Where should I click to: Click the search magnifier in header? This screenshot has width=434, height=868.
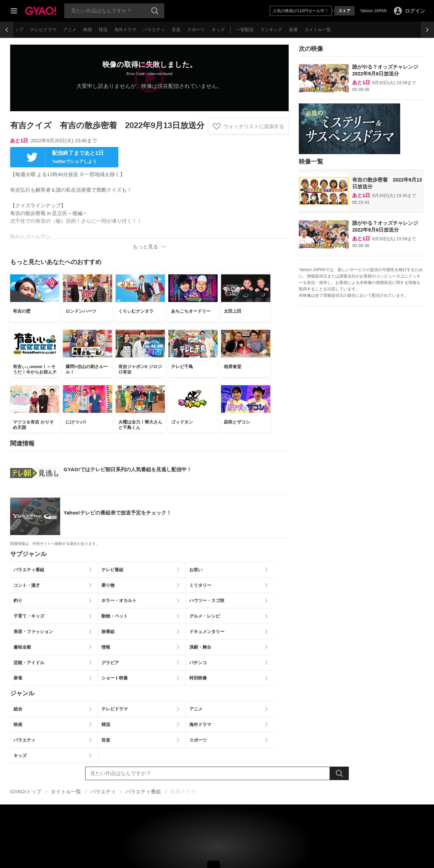[x=155, y=11]
